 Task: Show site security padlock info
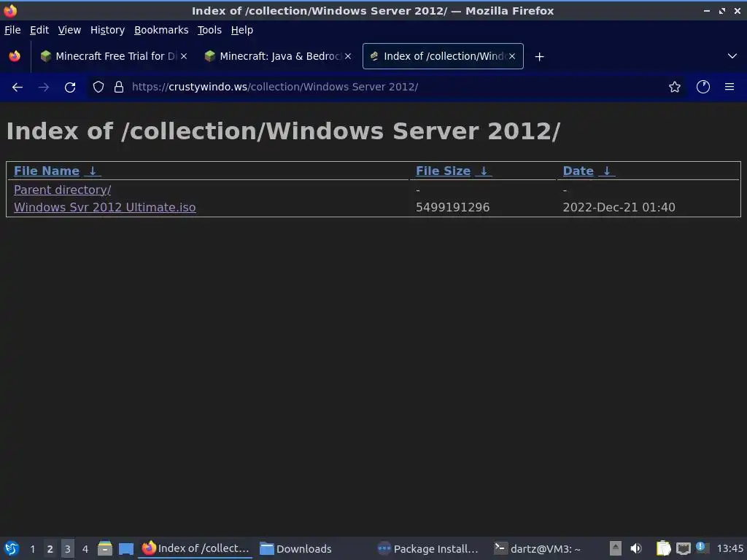[119, 87]
